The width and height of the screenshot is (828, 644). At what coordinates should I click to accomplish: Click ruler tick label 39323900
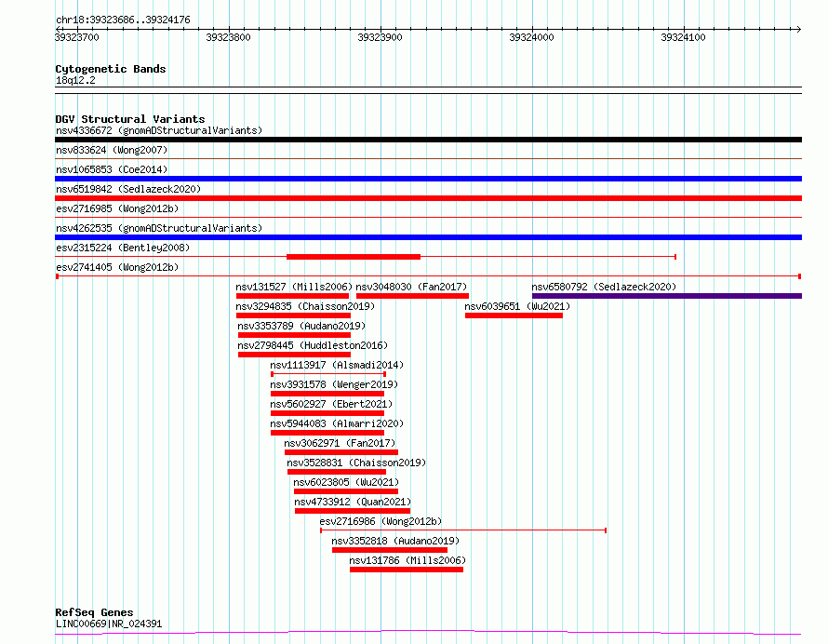tap(381, 37)
